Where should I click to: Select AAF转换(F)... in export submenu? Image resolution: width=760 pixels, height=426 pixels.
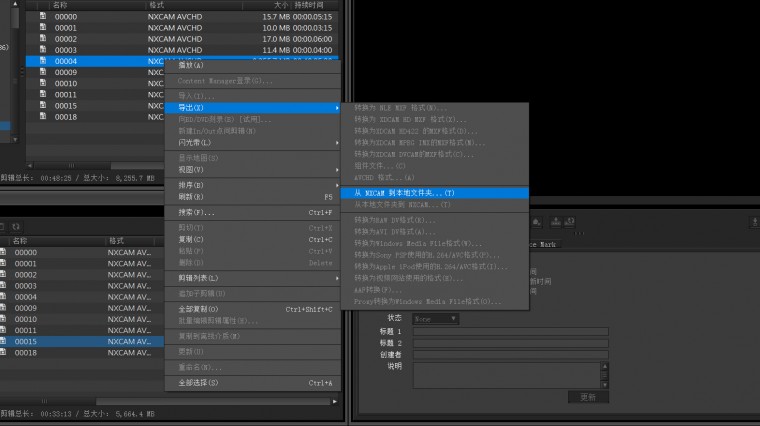(x=434, y=290)
